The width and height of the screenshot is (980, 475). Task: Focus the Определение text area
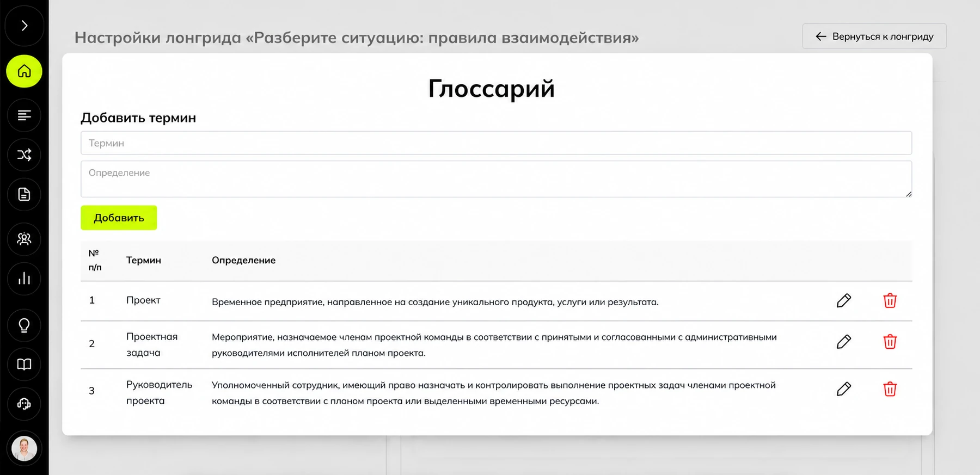point(496,179)
